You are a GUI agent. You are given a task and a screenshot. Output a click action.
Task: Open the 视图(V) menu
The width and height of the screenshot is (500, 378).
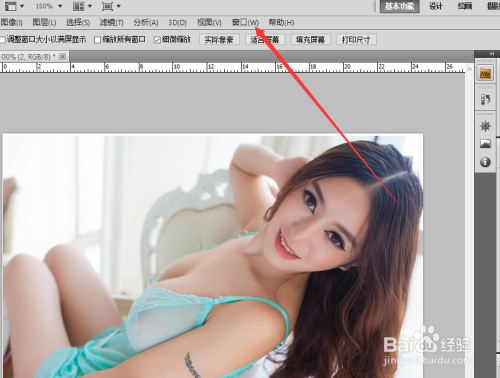(x=209, y=22)
